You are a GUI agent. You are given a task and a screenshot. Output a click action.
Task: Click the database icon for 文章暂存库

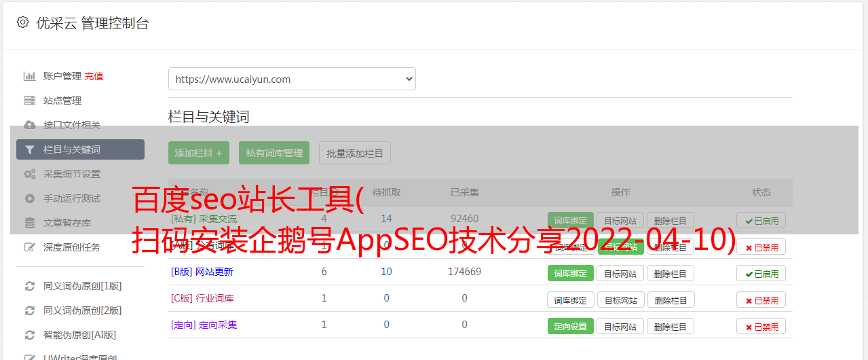[29, 223]
